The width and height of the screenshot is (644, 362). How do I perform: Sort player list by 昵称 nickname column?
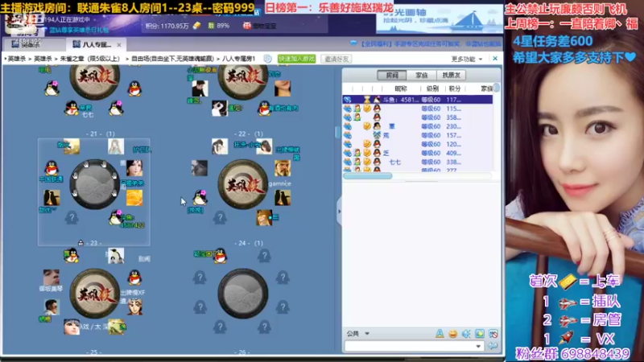tap(401, 88)
